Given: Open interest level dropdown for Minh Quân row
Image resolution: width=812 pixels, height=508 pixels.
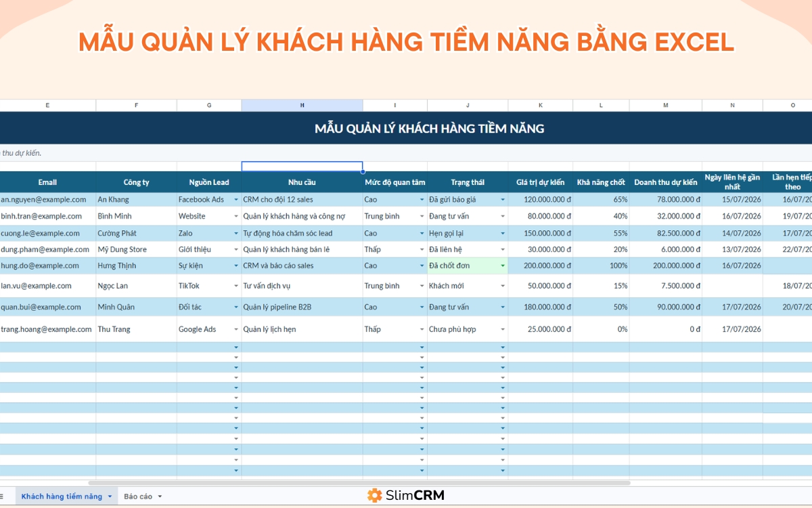Looking at the screenshot, I should [422, 307].
